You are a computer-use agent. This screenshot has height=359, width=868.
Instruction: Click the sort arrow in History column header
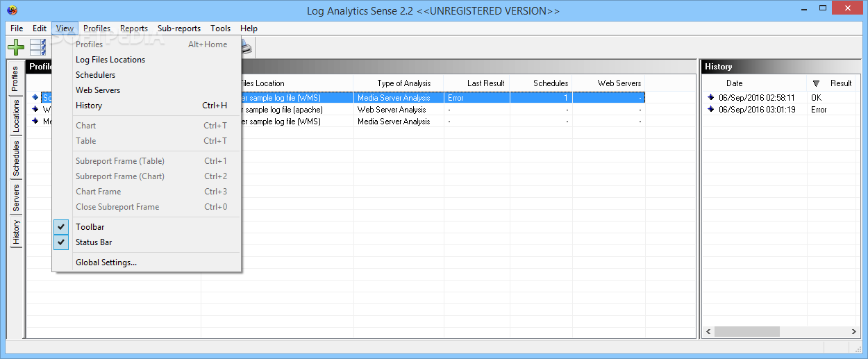[816, 83]
